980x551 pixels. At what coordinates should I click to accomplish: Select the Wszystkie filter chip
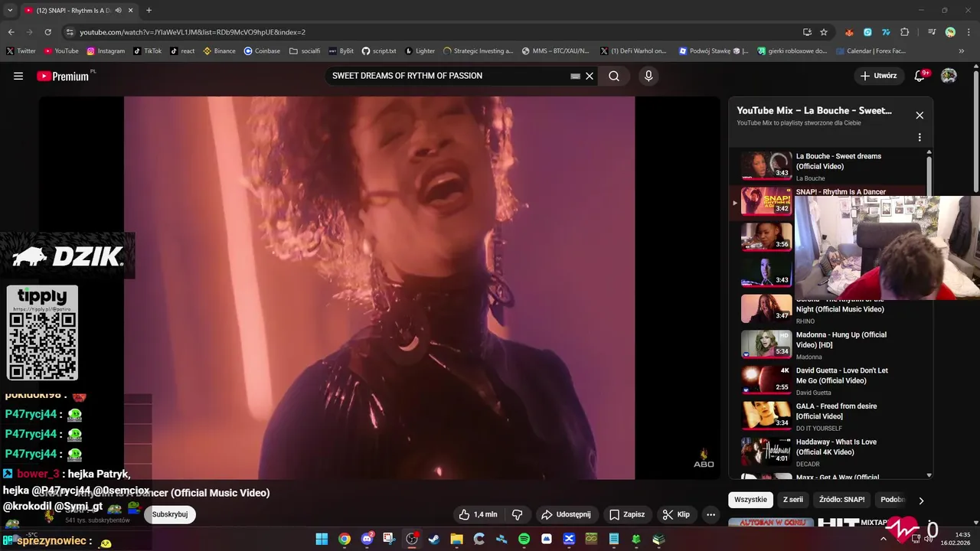pos(750,500)
